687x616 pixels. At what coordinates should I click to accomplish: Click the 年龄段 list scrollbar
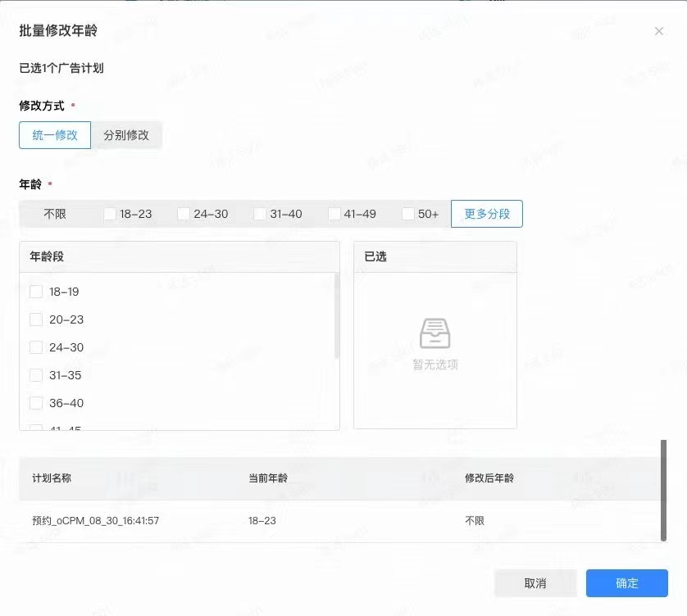337,315
